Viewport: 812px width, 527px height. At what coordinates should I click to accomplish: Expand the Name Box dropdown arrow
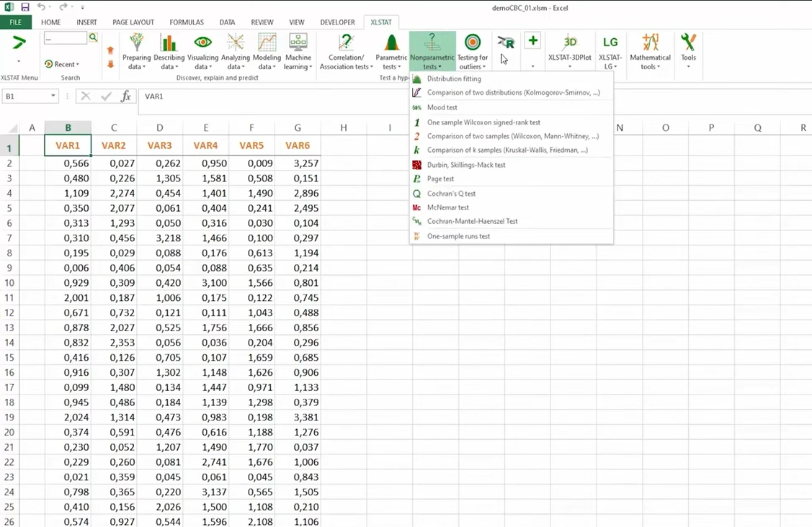(x=53, y=96)
